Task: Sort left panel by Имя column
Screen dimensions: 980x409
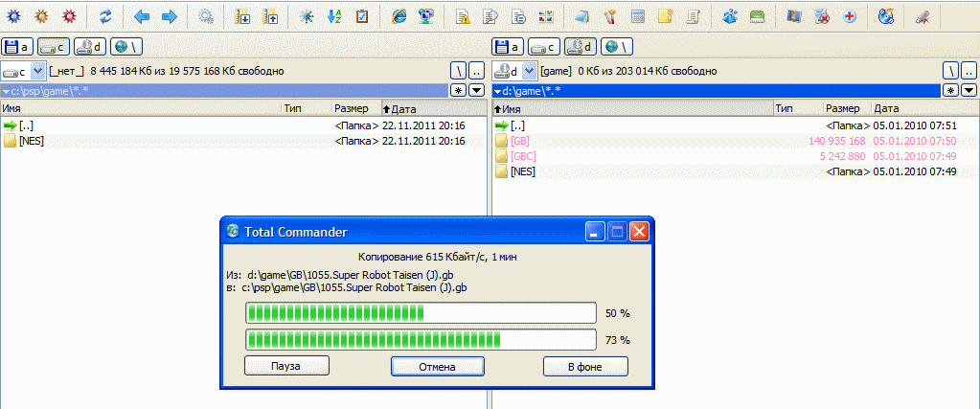Action: 141,108
